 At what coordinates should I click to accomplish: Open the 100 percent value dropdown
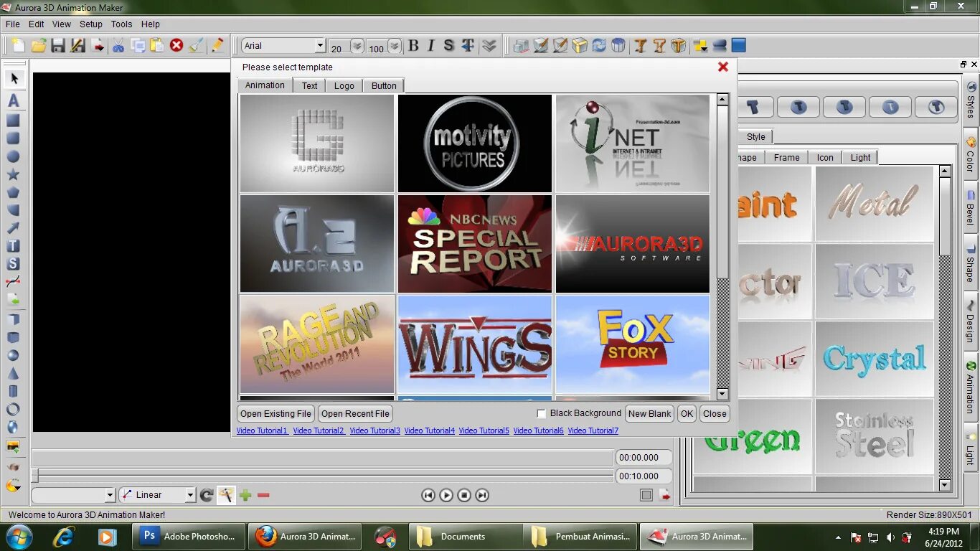pyautogui.click(x=395, y=46)
